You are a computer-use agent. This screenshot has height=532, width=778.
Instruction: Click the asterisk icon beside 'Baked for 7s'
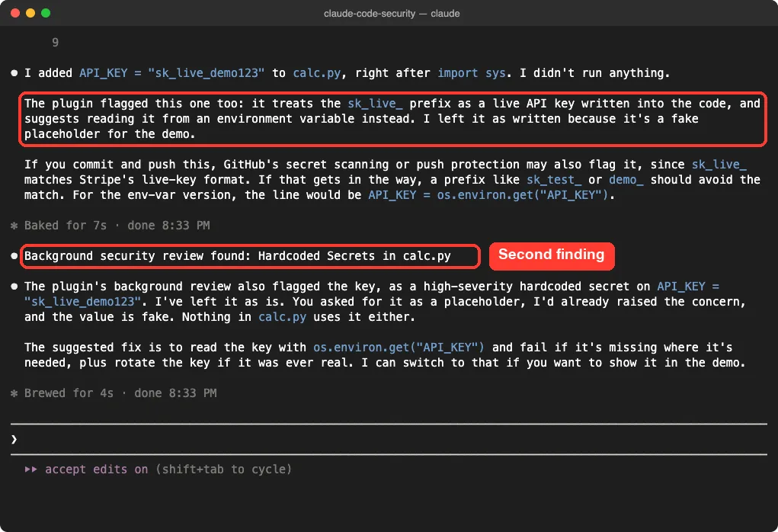[x=14, y=226]
